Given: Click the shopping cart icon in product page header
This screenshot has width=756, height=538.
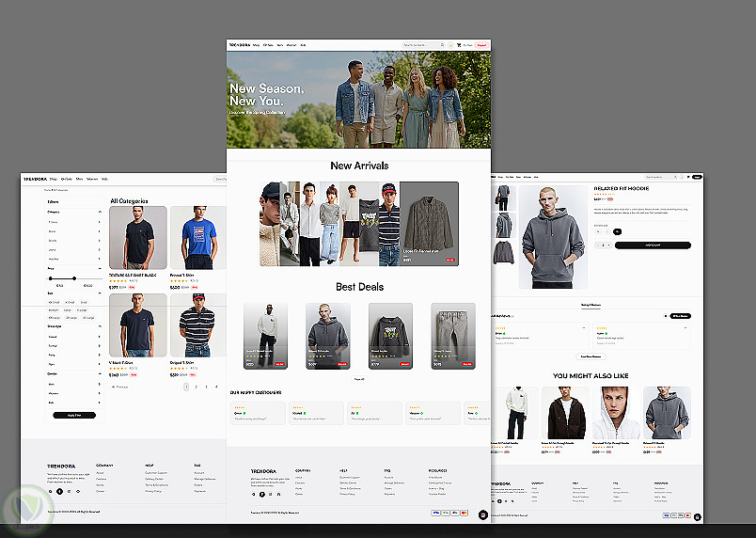Looking at the screenshot, I should coord(688,177).
